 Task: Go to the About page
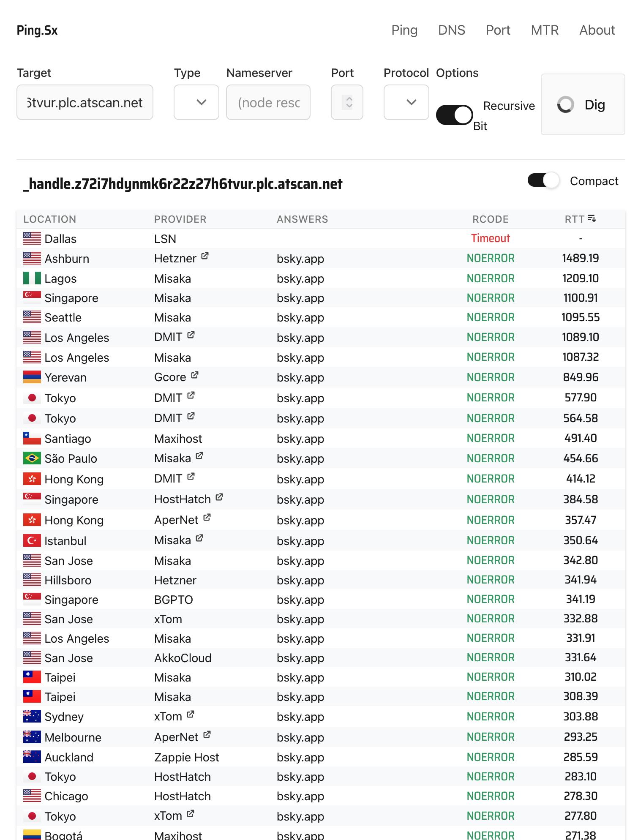pos(597,30)
